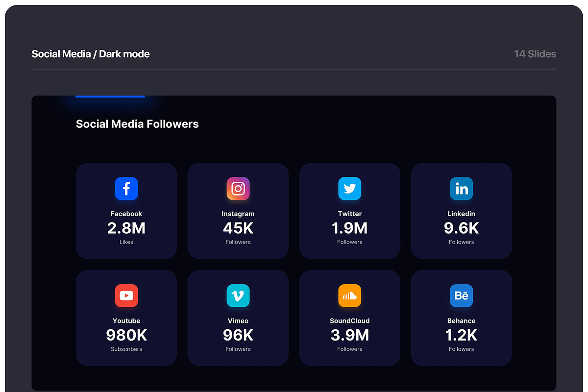Viewport: 588px width, 392px height.
Task: Select the "Vimeo" name label
Action: [x=238, y=321]
